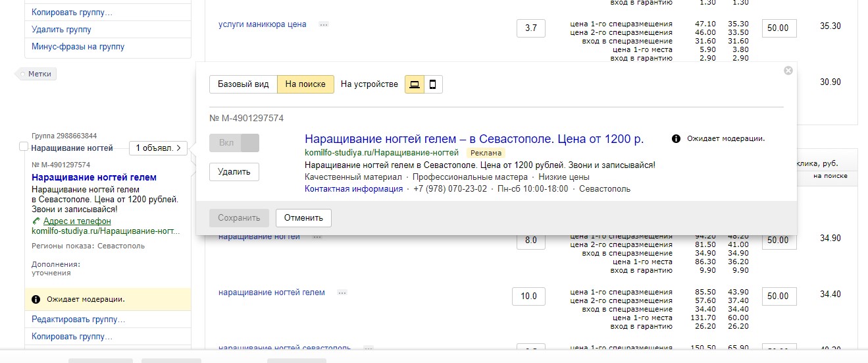Click the Реклама label in preview

coord(486,153)
